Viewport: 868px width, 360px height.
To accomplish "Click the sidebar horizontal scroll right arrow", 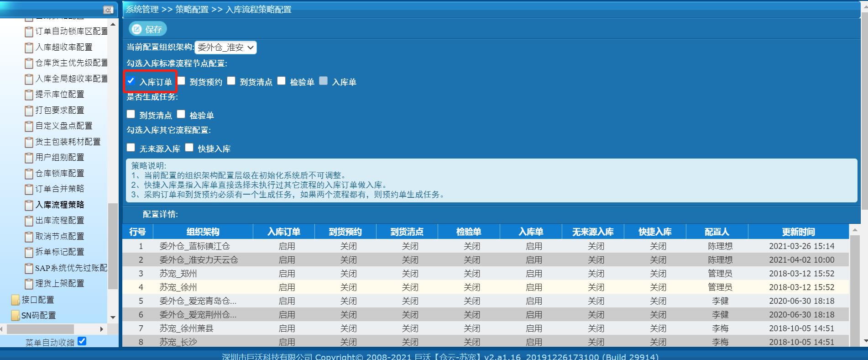I will [101, 329].
